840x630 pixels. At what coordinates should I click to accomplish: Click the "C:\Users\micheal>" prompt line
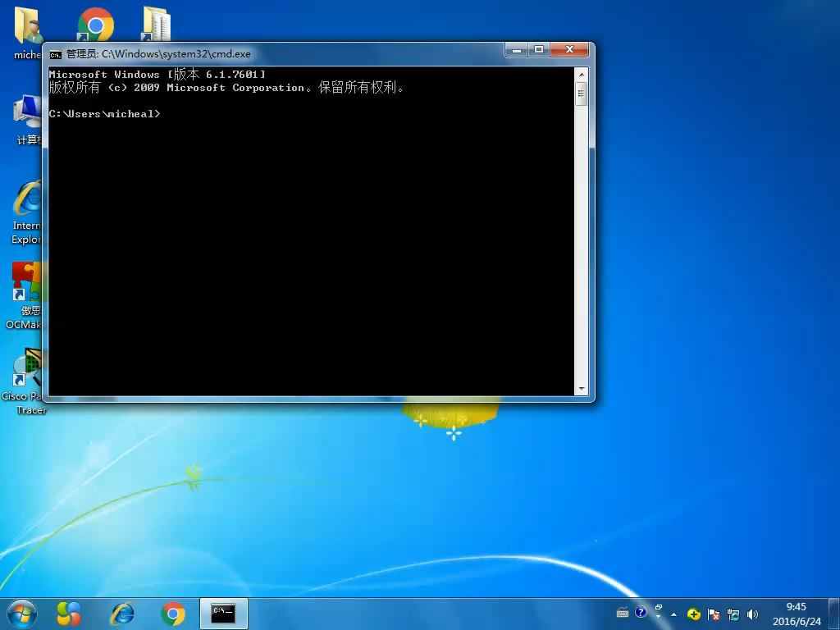(x=104, y=113)
